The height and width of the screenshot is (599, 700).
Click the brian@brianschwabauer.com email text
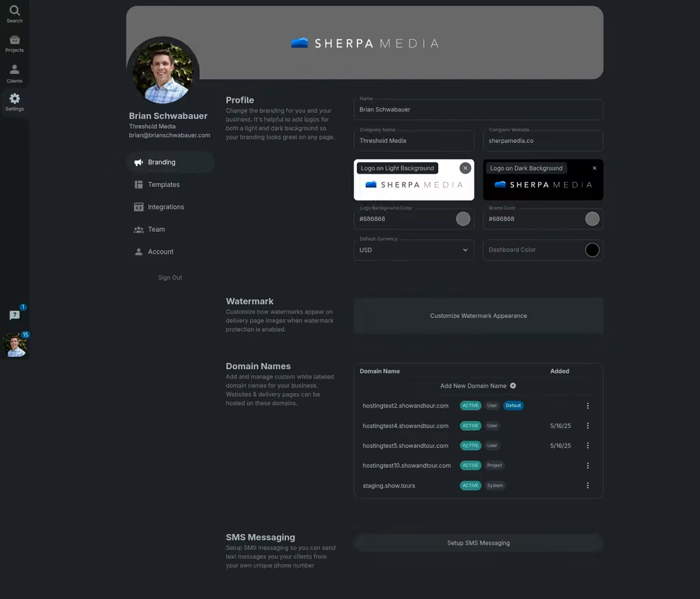pos(170,135)
